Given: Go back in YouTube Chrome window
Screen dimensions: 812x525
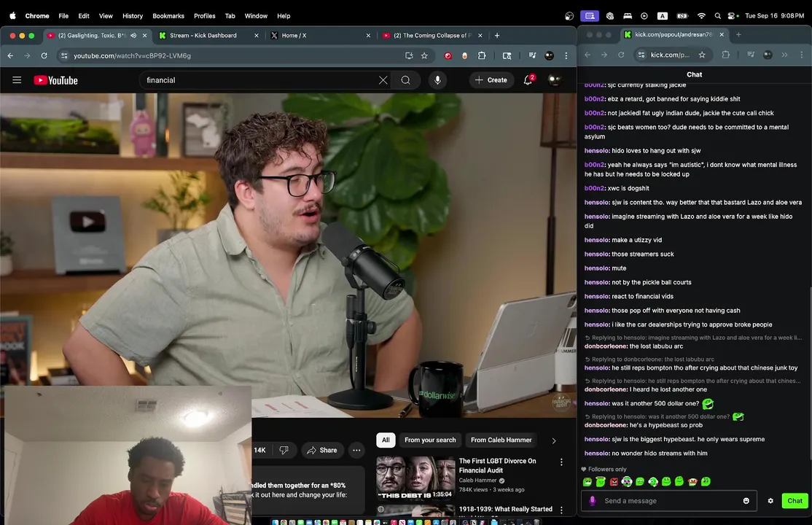Looking at the screenshot, I should [x=10, y=55].
